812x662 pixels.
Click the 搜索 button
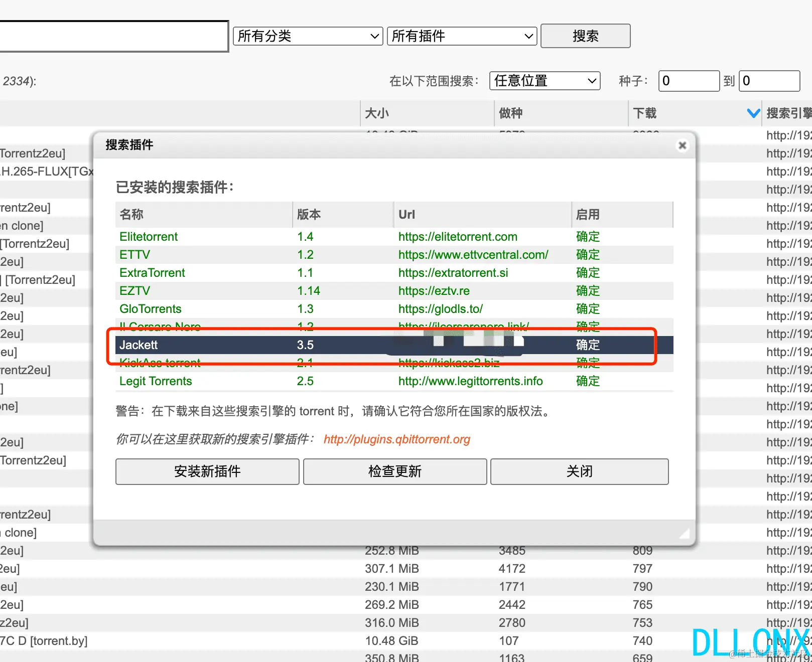click(585, 36)
